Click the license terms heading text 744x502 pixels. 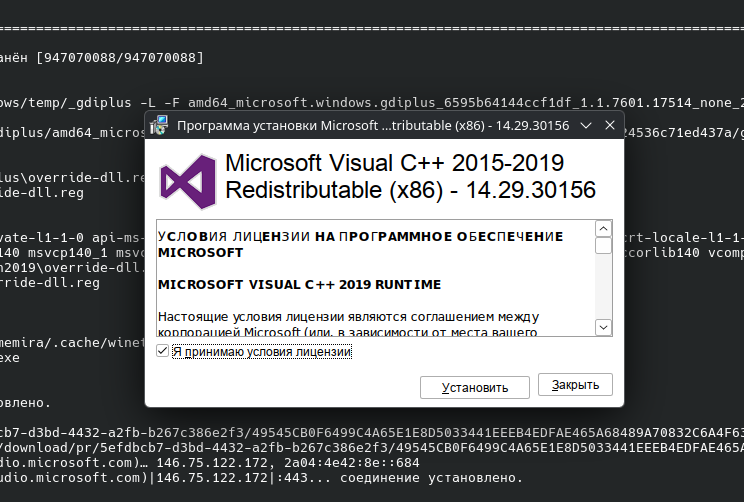coord(361,244)
